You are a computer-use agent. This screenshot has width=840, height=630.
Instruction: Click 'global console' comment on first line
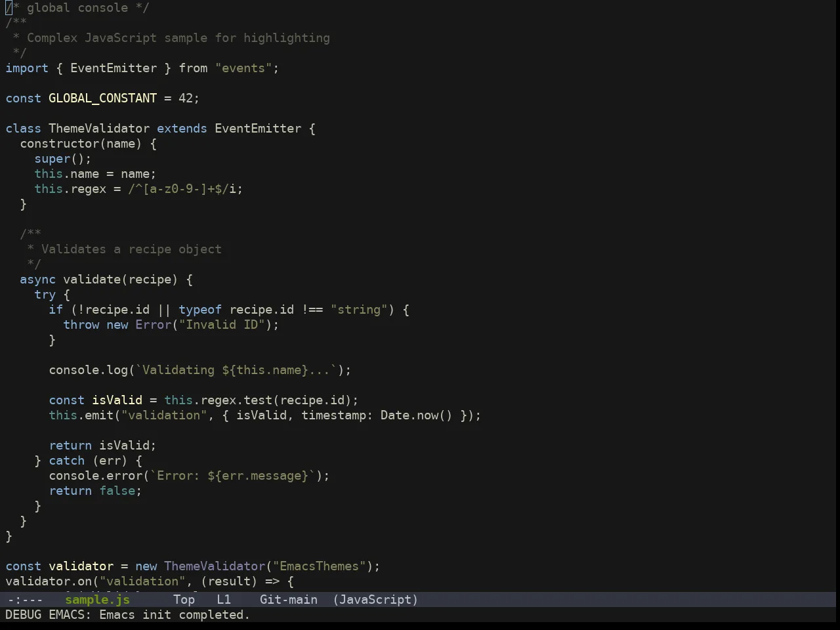point(77,8)
